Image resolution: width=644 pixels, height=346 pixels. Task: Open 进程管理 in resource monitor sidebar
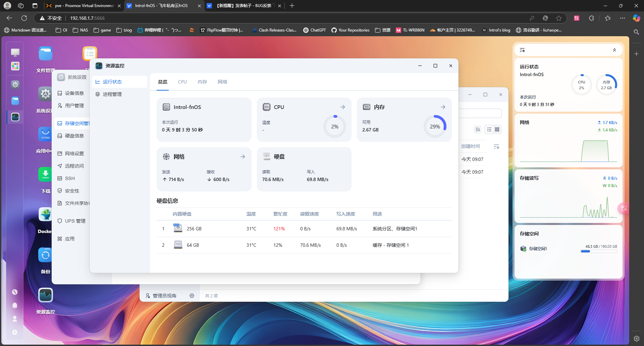[120, 94]
